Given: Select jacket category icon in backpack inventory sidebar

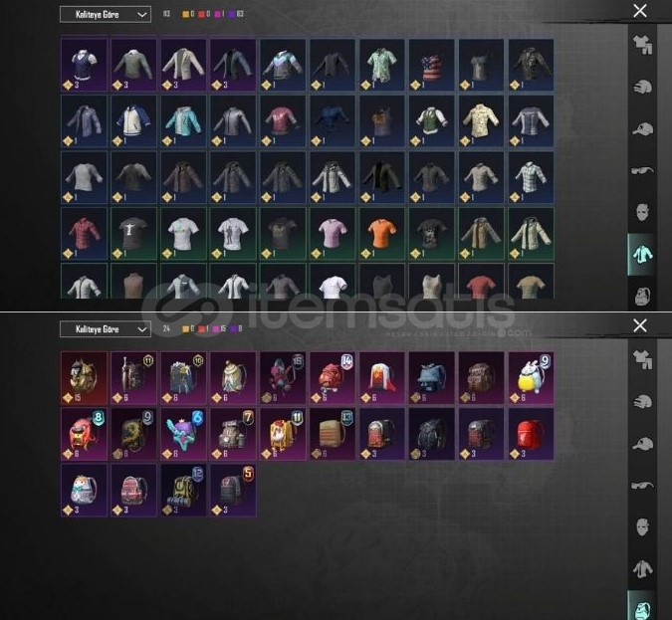Looking at the screenshot, I should (642, 569).
